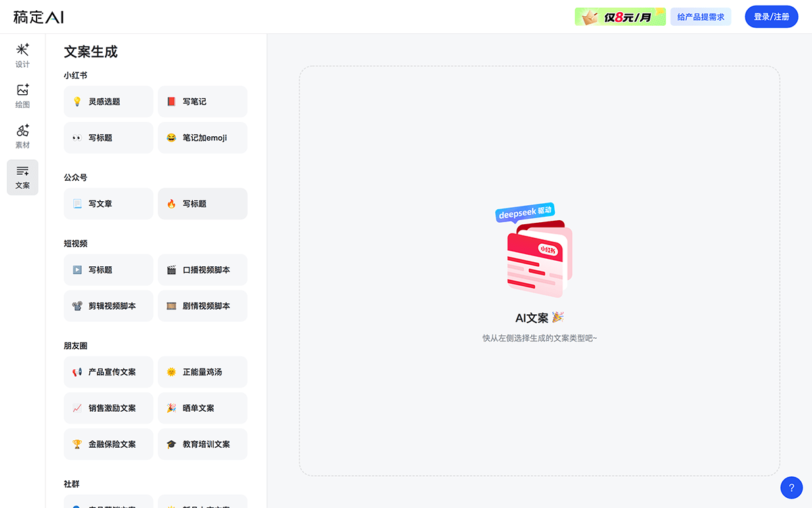Screen dimensions: 812x508
Task: Select the 文案 icon in sidebar
Action: pos(22,177)
